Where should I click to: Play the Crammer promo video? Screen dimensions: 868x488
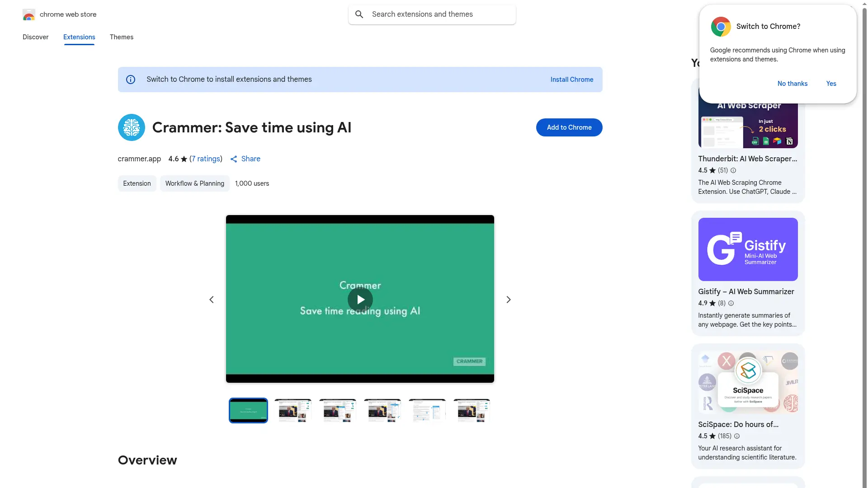tap(360, 300)
